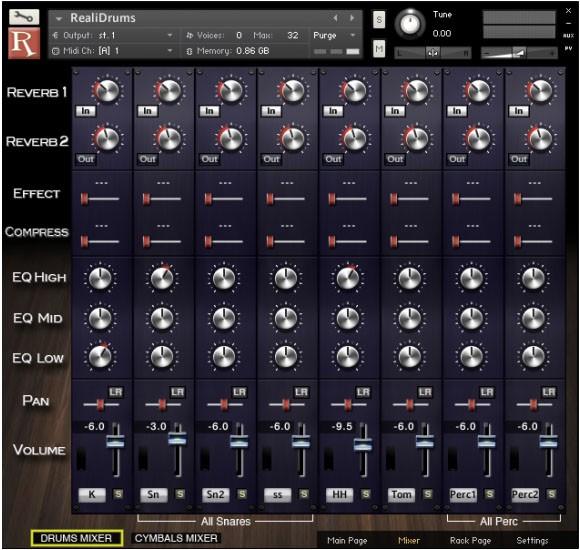The height and width of the screenshot is (550, 580).
Task: Click Pan slider on Sn channel
Action: point(163,405)
